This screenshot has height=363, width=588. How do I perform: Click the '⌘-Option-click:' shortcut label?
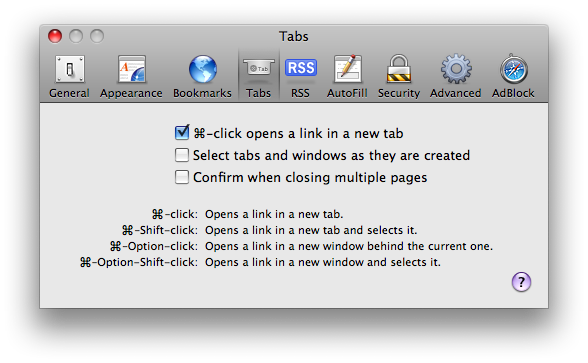(154, 246)
